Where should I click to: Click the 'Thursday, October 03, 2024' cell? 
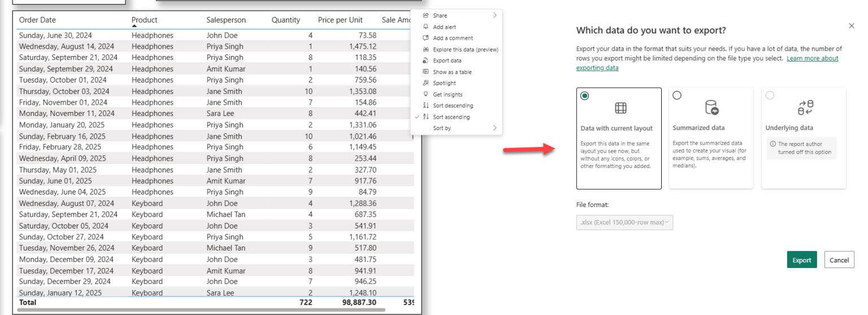click(x=64, y=91)
